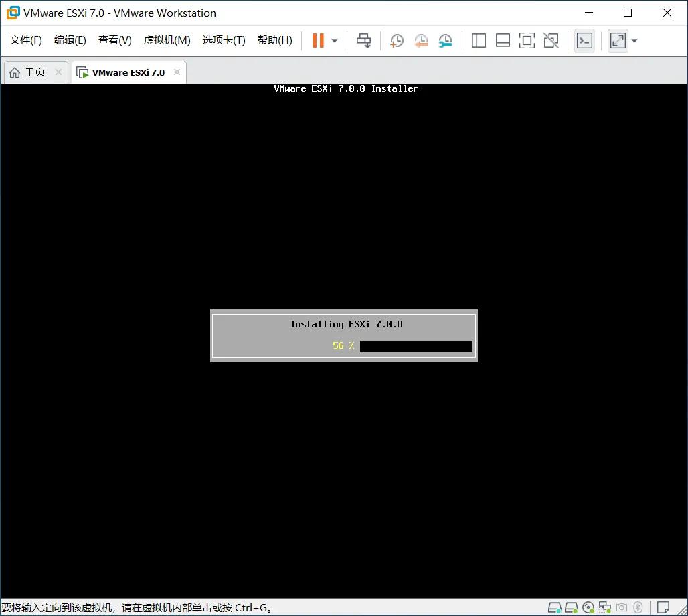Open the 虚拟机(M) menu
This screenshot has width=688, height=616.
click(167, 40)
